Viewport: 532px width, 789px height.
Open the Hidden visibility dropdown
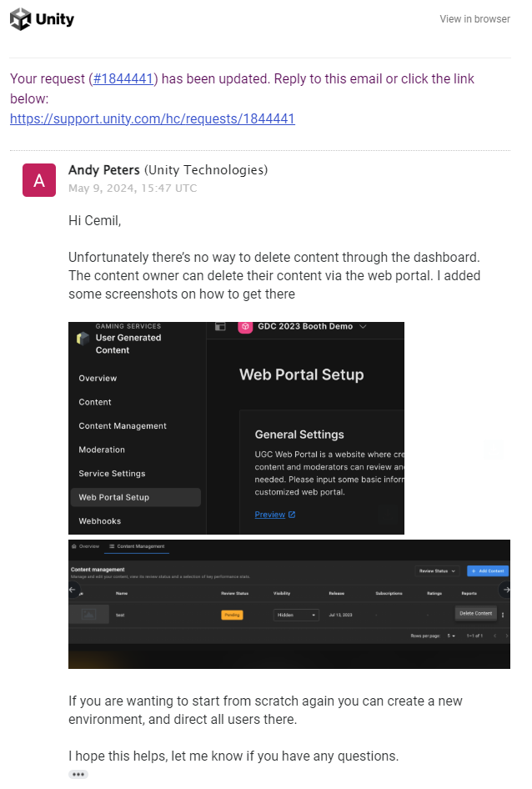pyautogui.click(x=296, y=615)
